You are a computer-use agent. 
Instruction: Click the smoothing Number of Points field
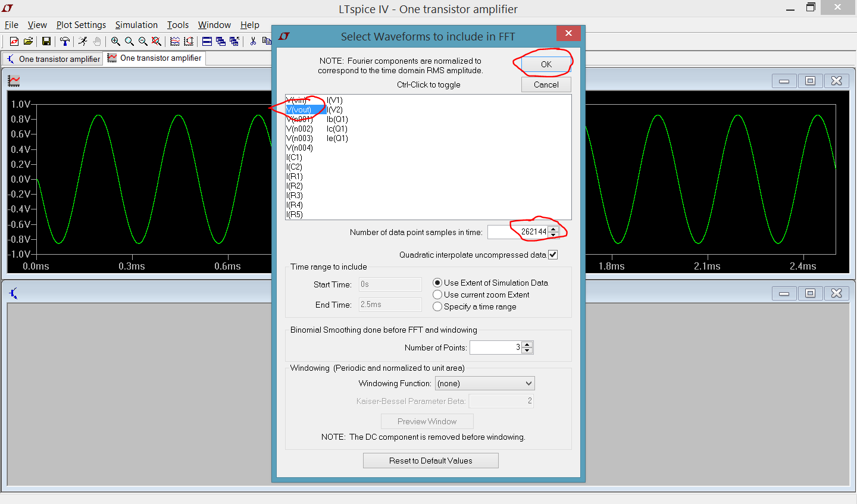click(496, 348)
